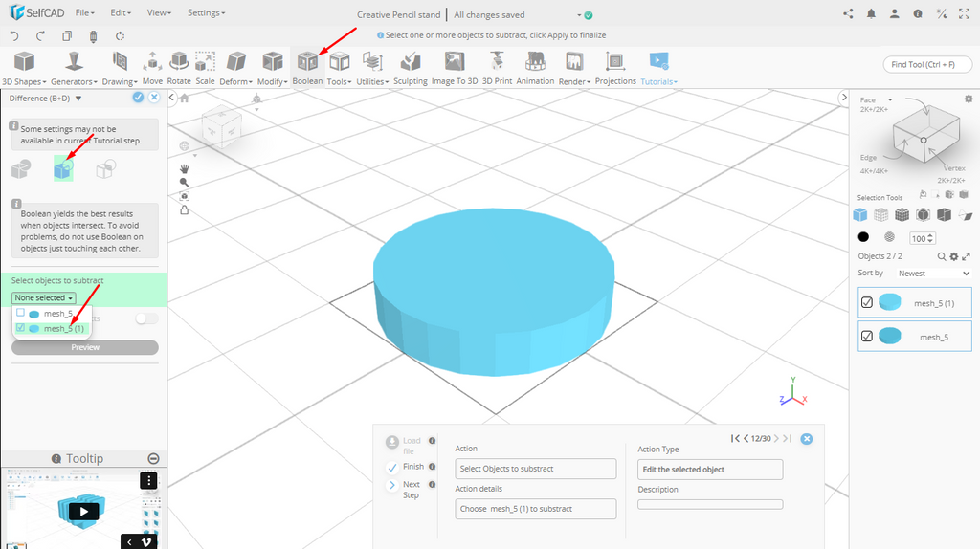Open right panel settings gear
Screen dimensions: 980x549
pos(969,99)
